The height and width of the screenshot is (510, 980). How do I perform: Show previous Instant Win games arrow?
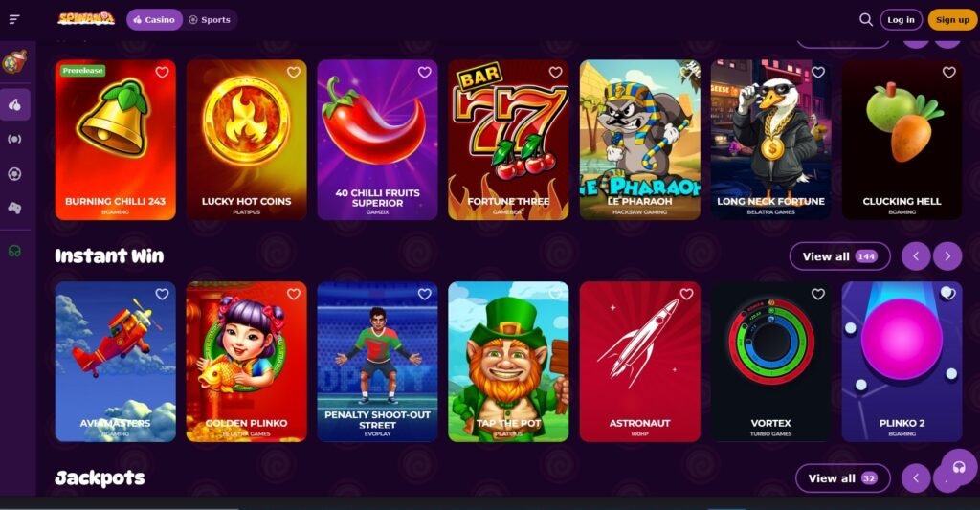click(916, 256)
